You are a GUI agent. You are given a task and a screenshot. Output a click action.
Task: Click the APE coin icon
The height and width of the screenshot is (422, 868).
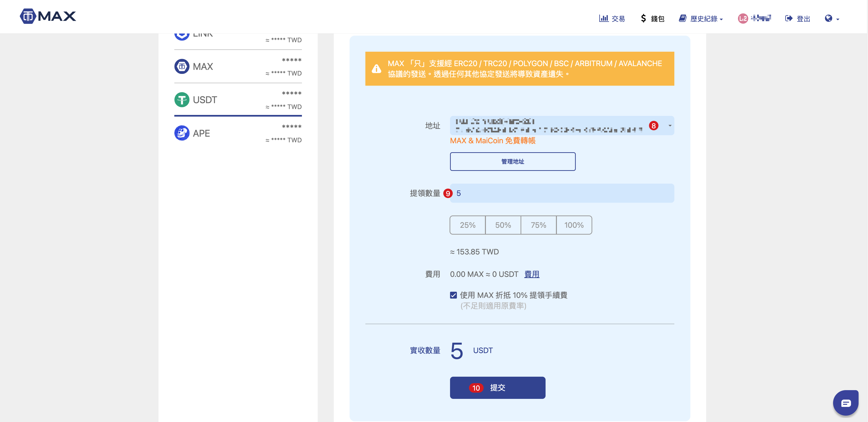182,133
